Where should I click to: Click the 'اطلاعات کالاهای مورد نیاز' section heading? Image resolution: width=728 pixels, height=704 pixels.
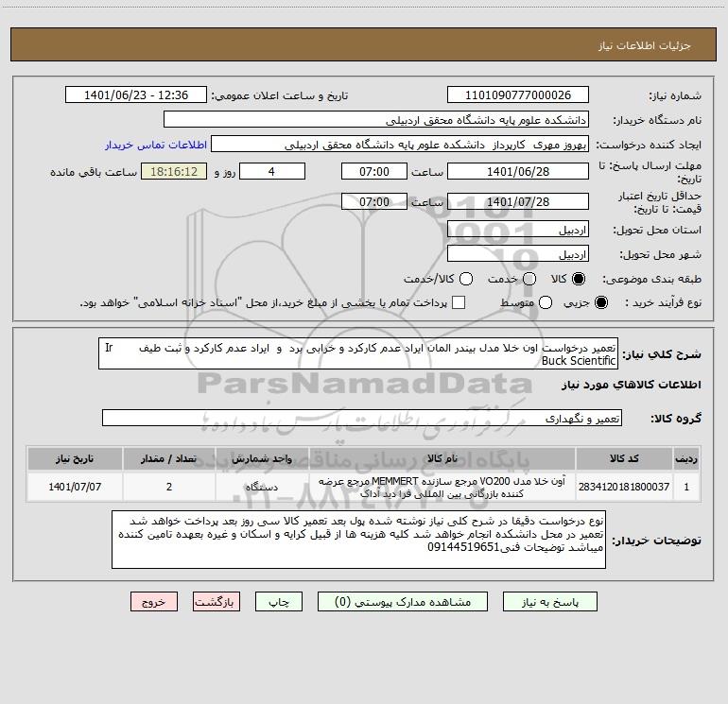[632, 385]
